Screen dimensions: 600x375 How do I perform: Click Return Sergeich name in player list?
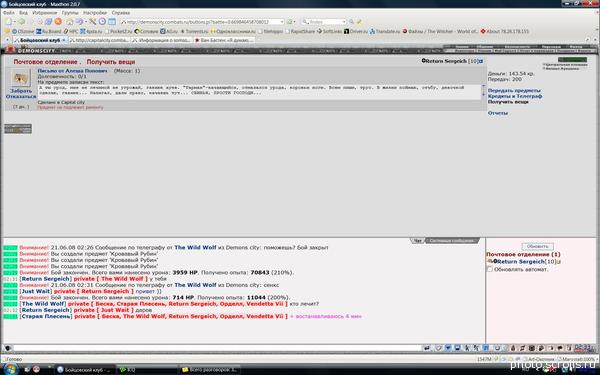(x=521, y=262)
